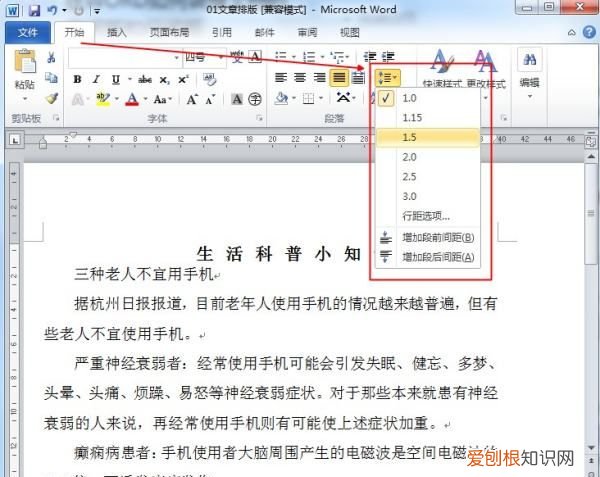The height and width of the screenshot is (477, 600).
Task: Apply character border A icon
Action: (x=255, y=57)
